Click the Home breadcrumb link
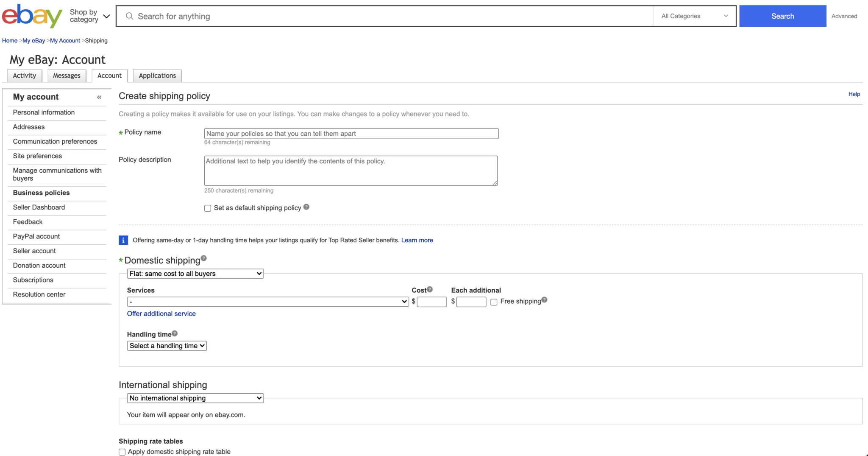The image size is (868, 456). click(x=10, y=41)
